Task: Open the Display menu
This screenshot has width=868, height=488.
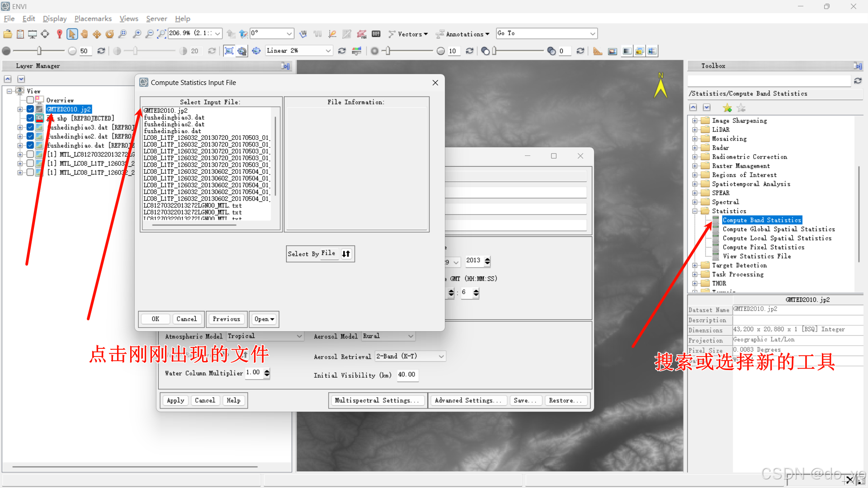Action: (x=54, y=19)
